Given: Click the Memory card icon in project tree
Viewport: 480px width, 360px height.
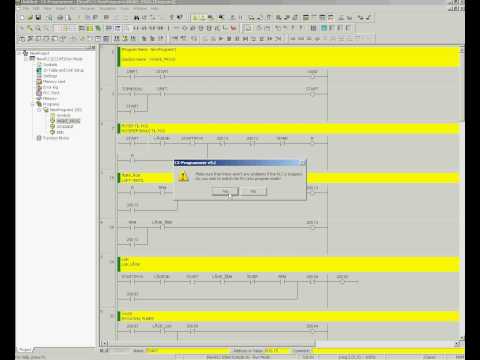Looking at the screenshot, I should (x=39, y=82).
